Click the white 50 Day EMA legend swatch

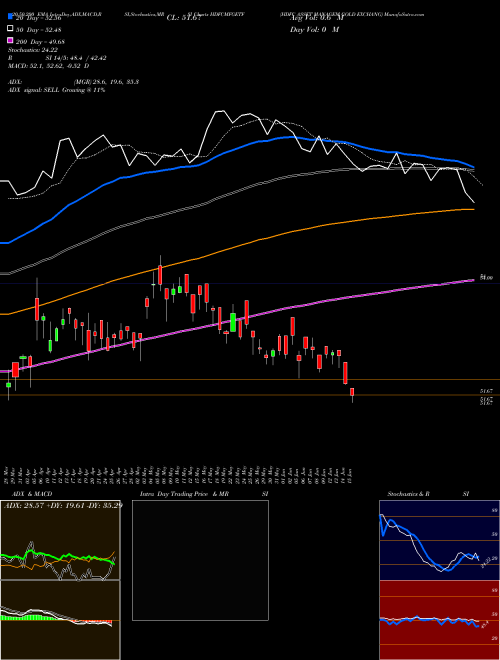pos(10,29)
